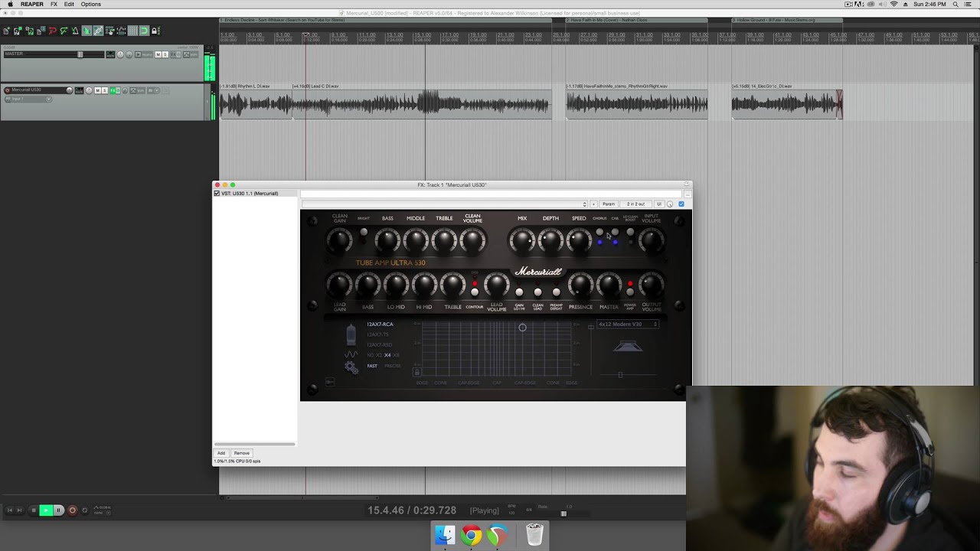Open the FX menu

point(54,4)
